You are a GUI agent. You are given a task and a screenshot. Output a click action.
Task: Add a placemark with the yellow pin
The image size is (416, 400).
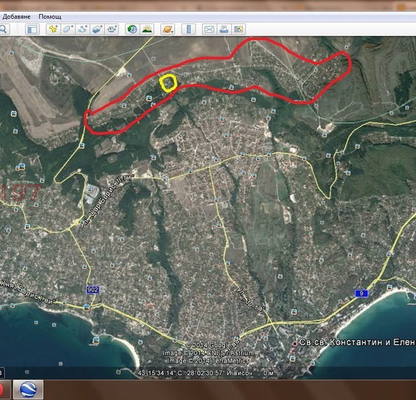coord(53,29)
